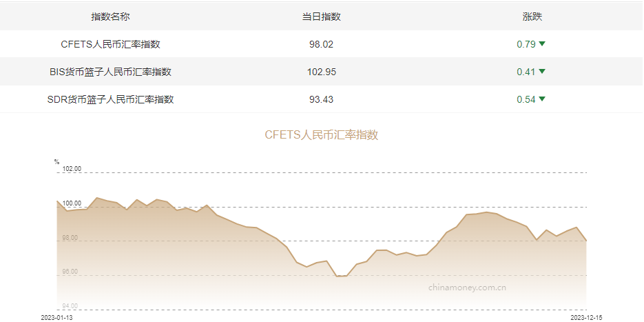Image resolution: width=644 pixels, height=322 pixels.
Task: Click the 2023-12-15 end date label
Action: click(x=587, y=317)
